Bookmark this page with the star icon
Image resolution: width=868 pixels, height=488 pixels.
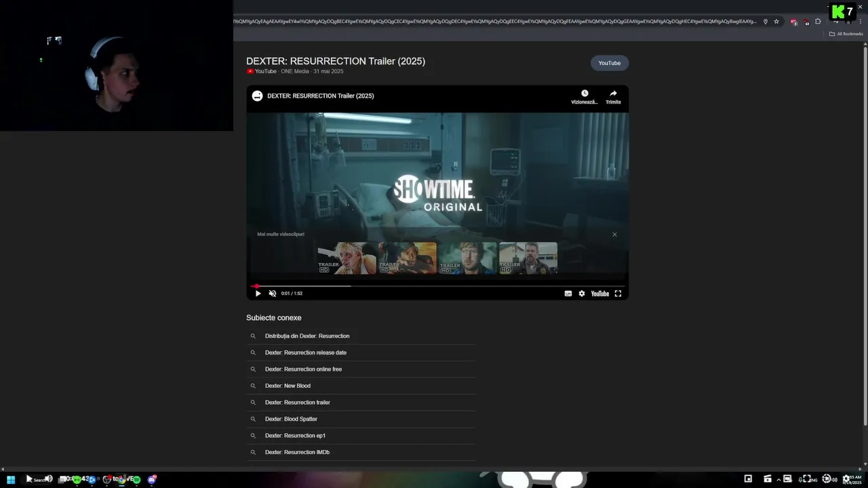coord(776,22)
